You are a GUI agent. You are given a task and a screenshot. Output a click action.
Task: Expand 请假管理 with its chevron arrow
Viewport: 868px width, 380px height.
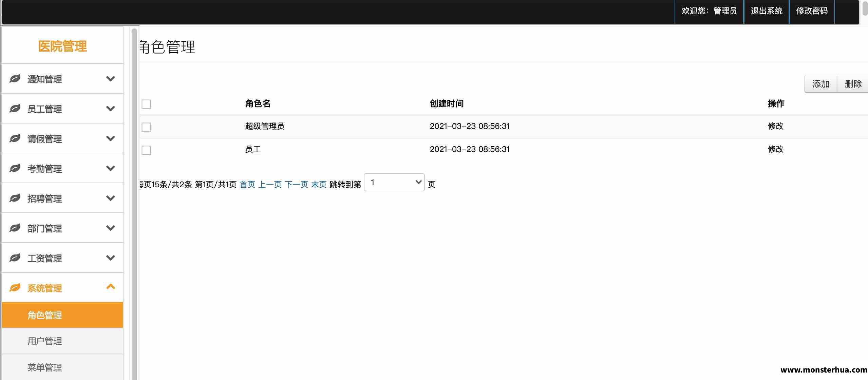(110, 138)
